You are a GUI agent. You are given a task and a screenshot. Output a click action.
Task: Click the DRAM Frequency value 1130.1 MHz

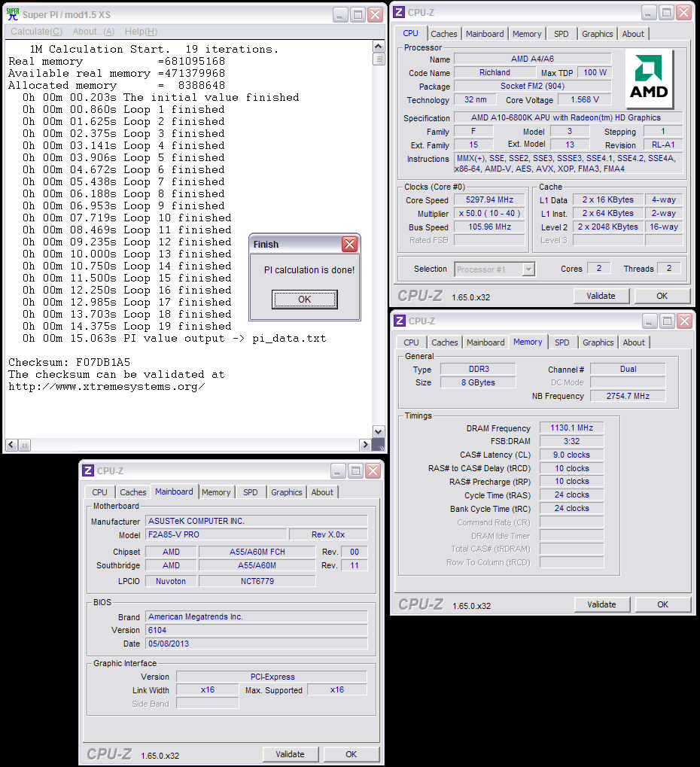click(572, 428)
